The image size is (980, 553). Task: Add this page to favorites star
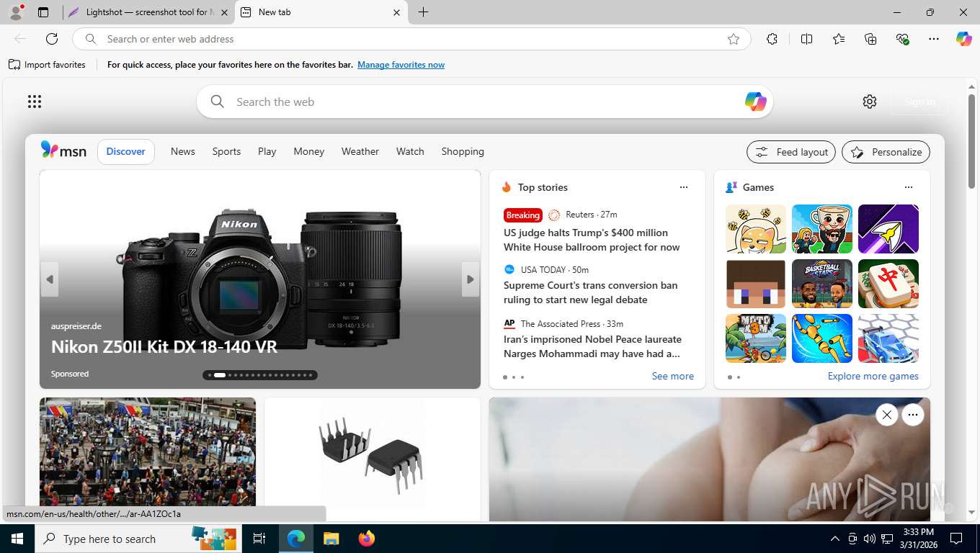click(x=734, y=39)
